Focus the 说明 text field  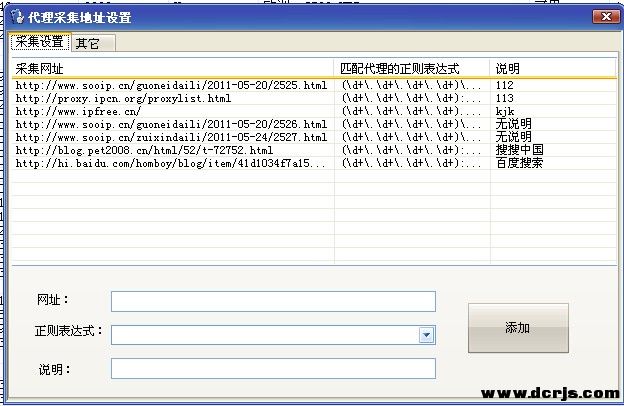coord(273,369)
